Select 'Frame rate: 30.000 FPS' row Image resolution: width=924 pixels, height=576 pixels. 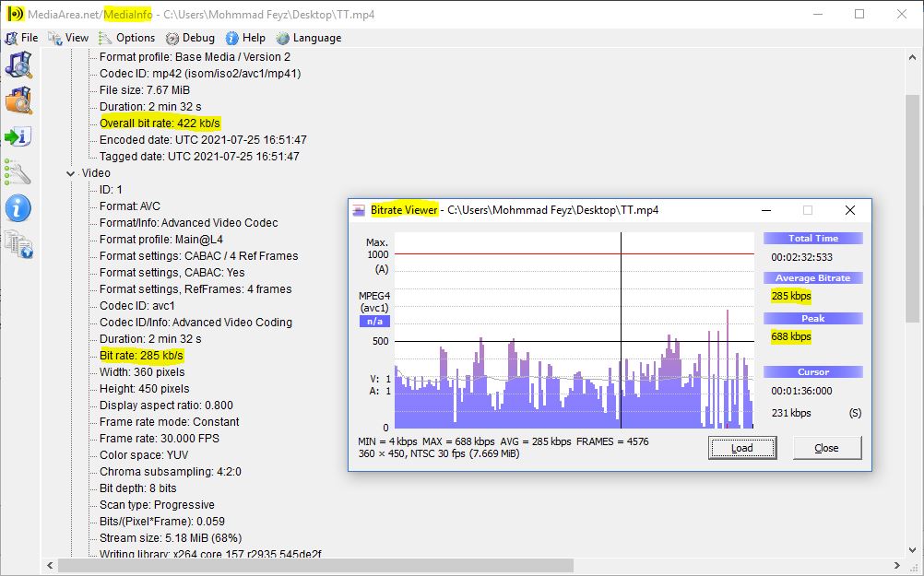point(160,438)
